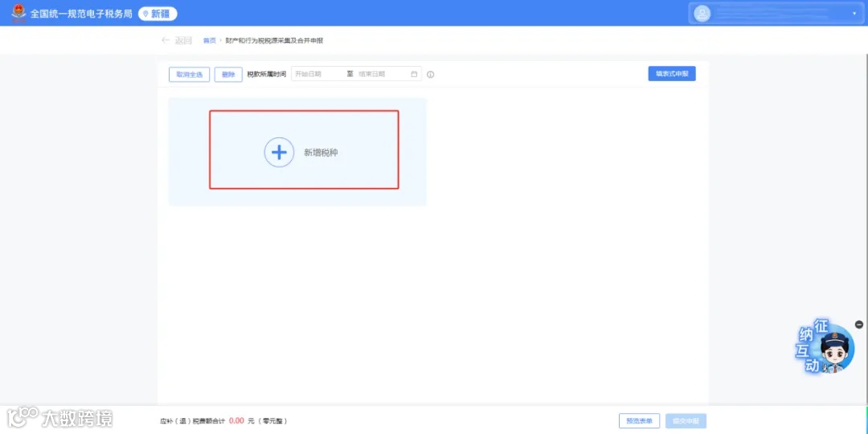Click the 新增税种 label text
Viewport: 868px width, 434px height.
click(321, 153)
